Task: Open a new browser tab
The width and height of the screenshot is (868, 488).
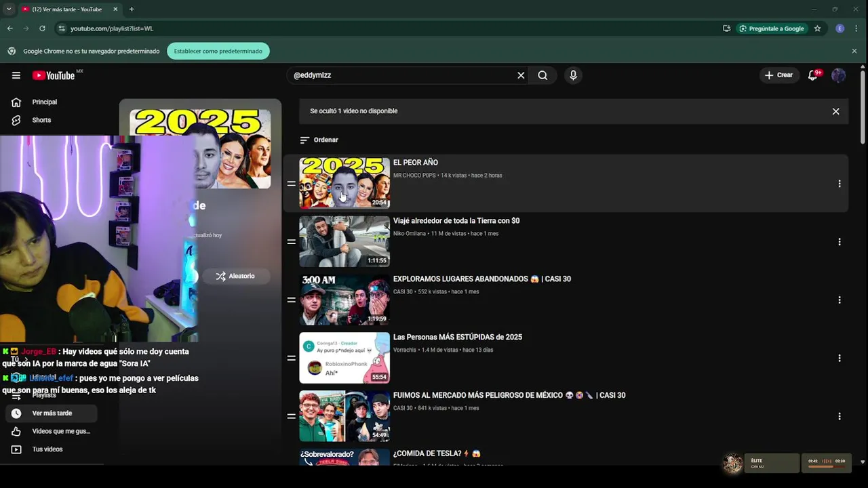Action: pos(132,9)
